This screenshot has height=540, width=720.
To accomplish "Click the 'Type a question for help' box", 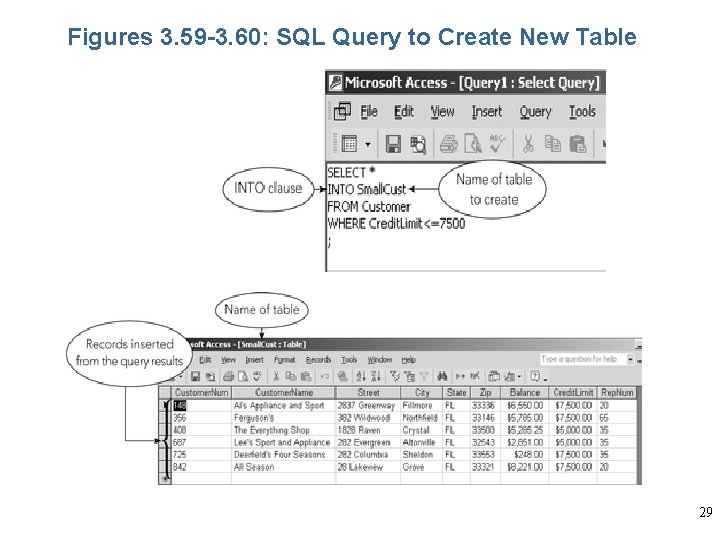I will pyautogui.click(x=583, y=359).
